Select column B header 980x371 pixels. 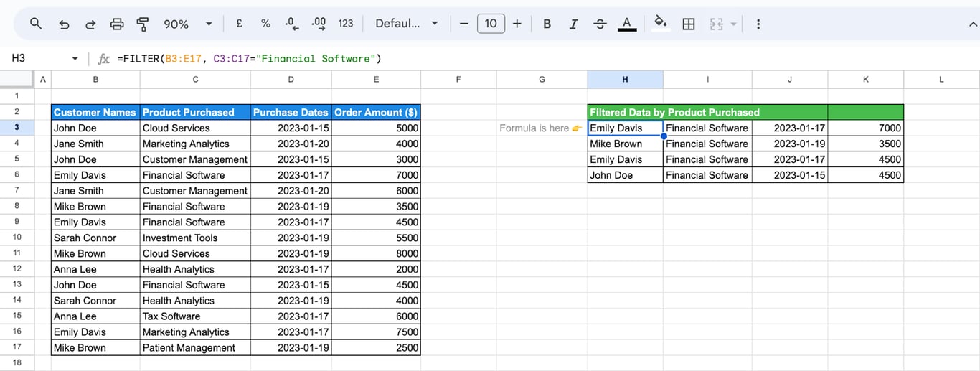(95, 79)
